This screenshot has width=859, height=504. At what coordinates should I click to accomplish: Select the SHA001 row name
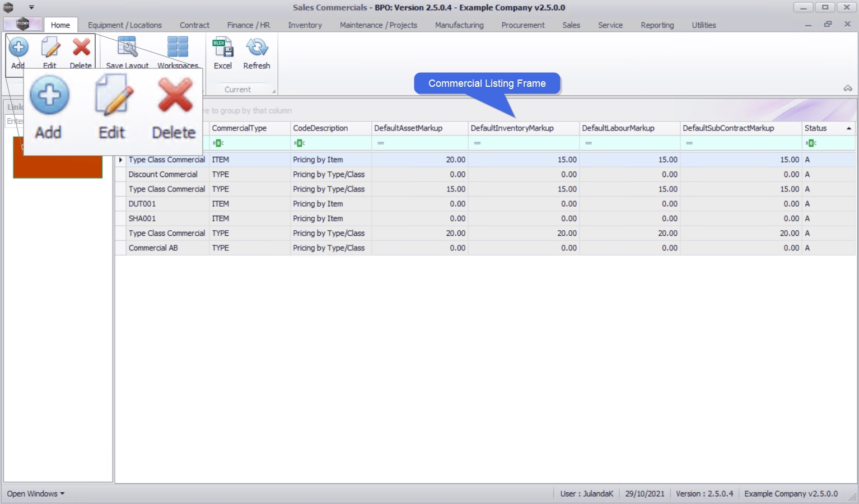click(x=142, y=218)
